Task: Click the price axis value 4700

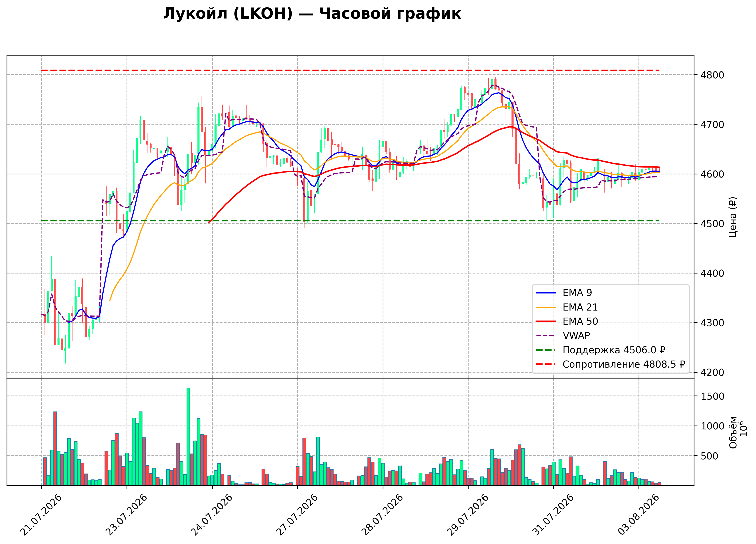Action: click(x=712, y=125)
